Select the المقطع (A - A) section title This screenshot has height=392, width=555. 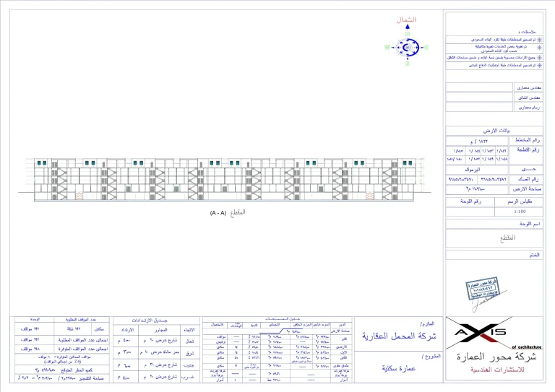pos(228,213)
